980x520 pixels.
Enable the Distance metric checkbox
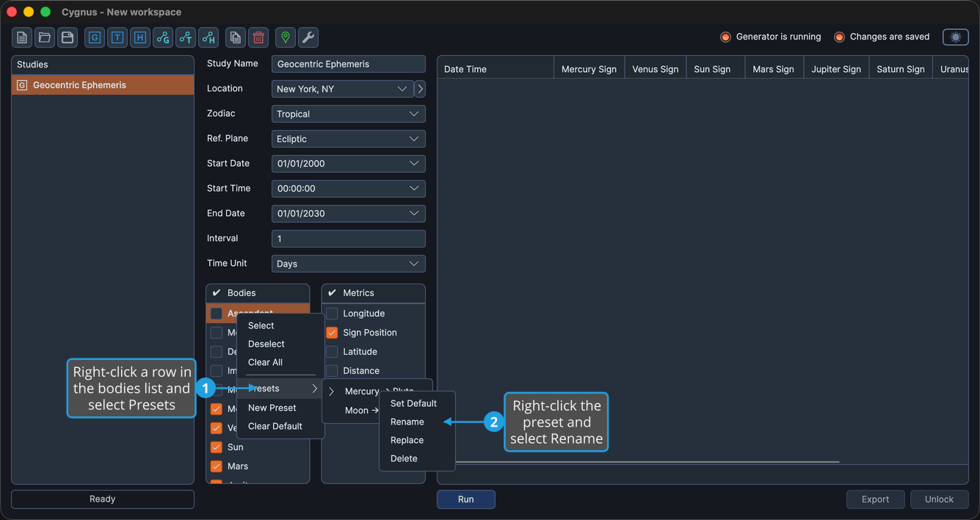point(332,371)
